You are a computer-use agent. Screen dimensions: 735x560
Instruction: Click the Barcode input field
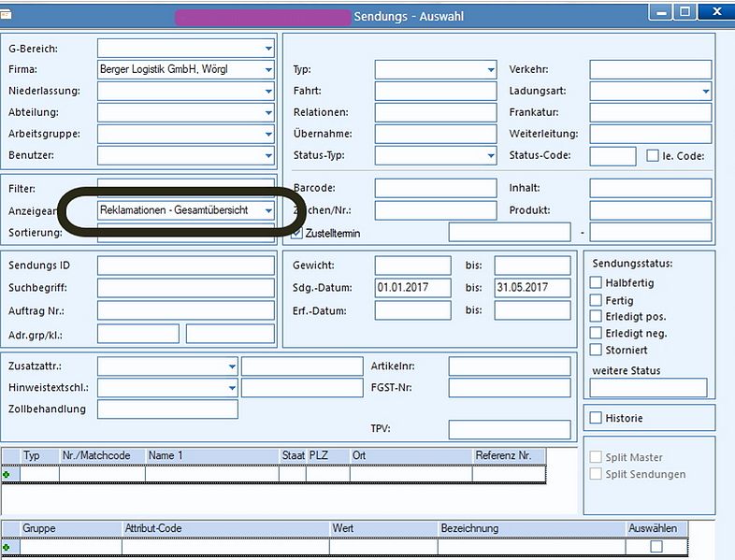436,188
